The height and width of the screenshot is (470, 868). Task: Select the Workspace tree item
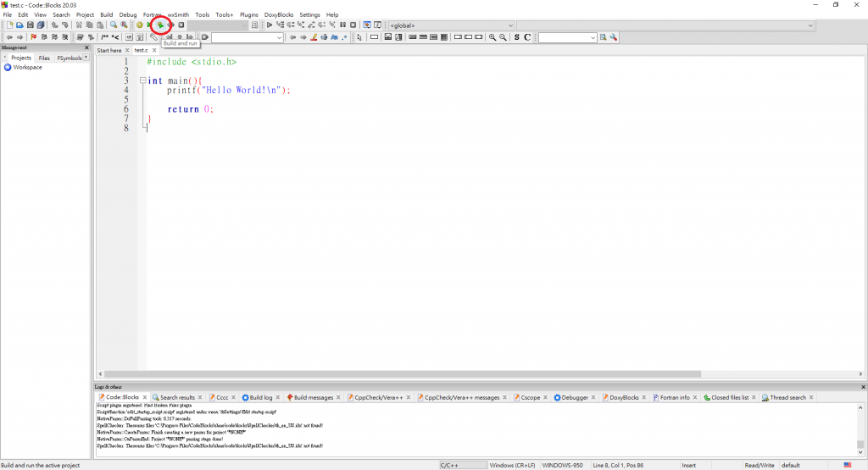27,68
